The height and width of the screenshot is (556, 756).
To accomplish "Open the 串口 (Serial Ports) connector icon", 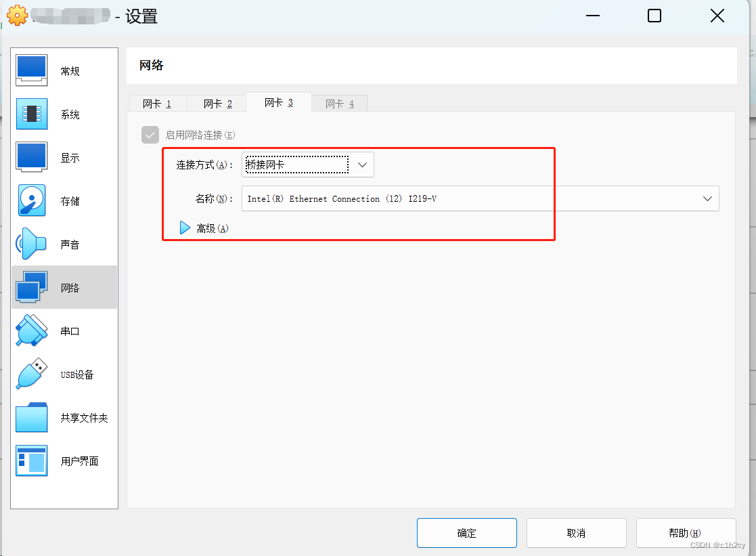I will click(31, 330).
